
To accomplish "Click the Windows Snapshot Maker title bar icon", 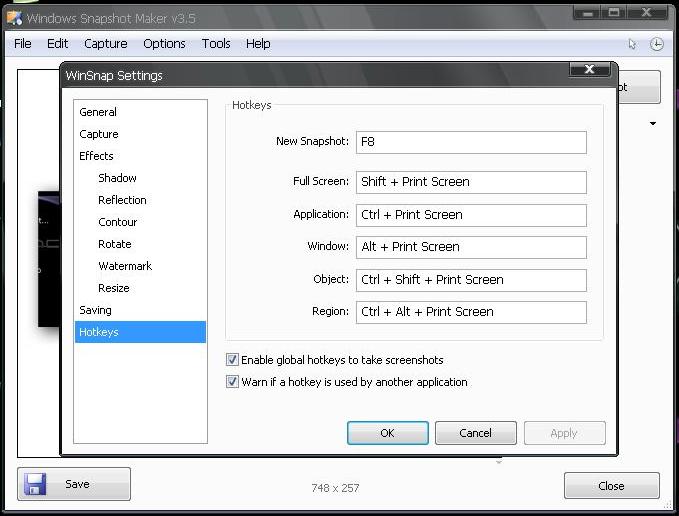I will (14, 18).
